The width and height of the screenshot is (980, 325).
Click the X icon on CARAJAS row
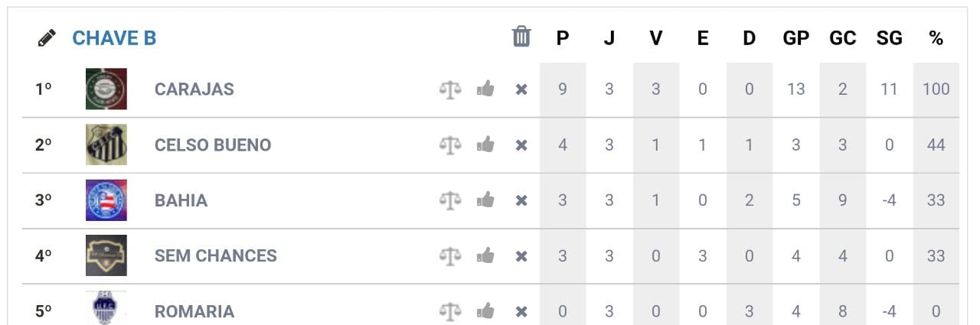[521, 89]
